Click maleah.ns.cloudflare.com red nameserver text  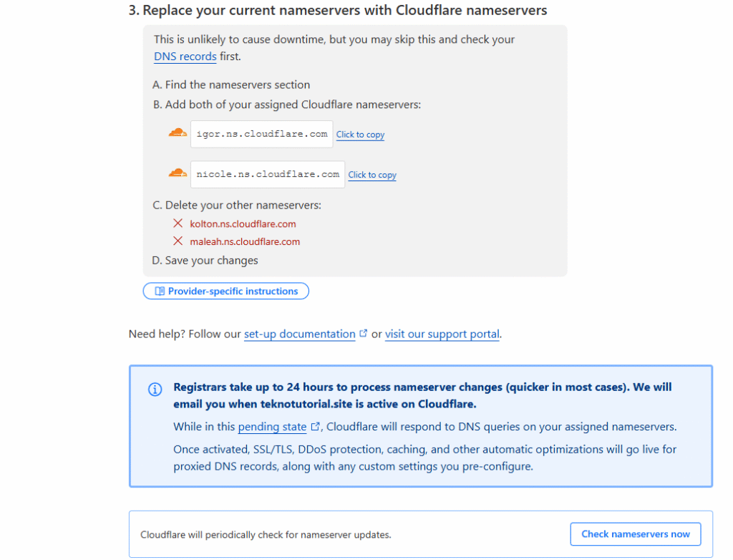pos(245,242)
